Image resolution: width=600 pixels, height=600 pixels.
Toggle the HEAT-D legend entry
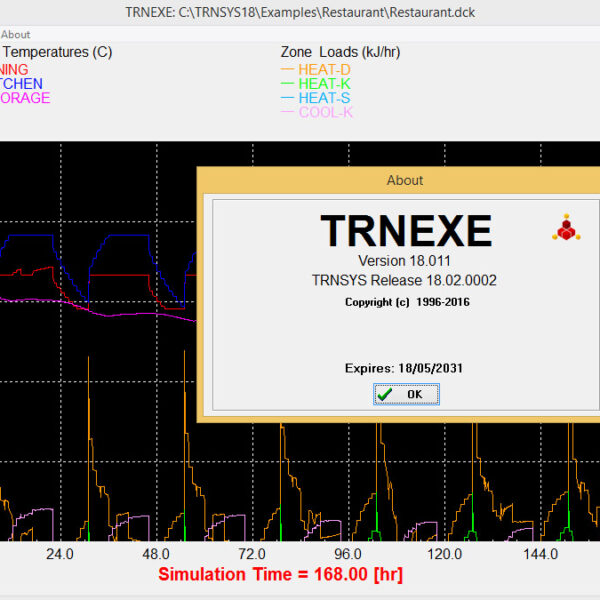(315, 70)
